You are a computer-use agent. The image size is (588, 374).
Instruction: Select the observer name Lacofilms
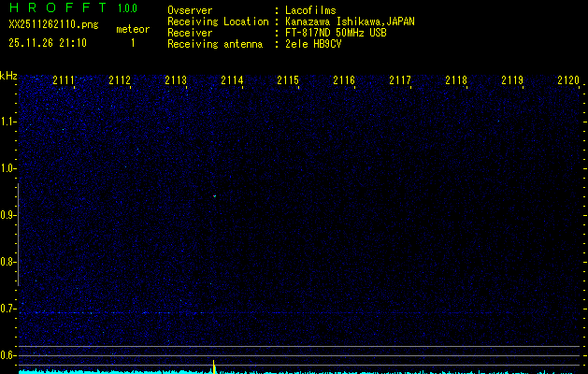(310, 11)
